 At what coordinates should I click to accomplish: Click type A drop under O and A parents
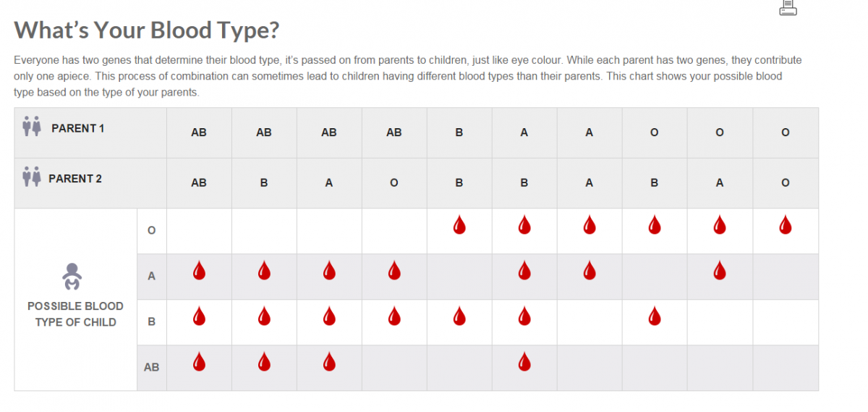[720, 271]
